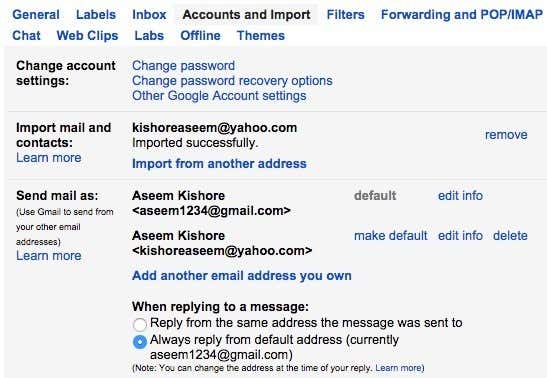Click the Change password link
This screenshot has height=378, width=547.
tap(183, 66)
